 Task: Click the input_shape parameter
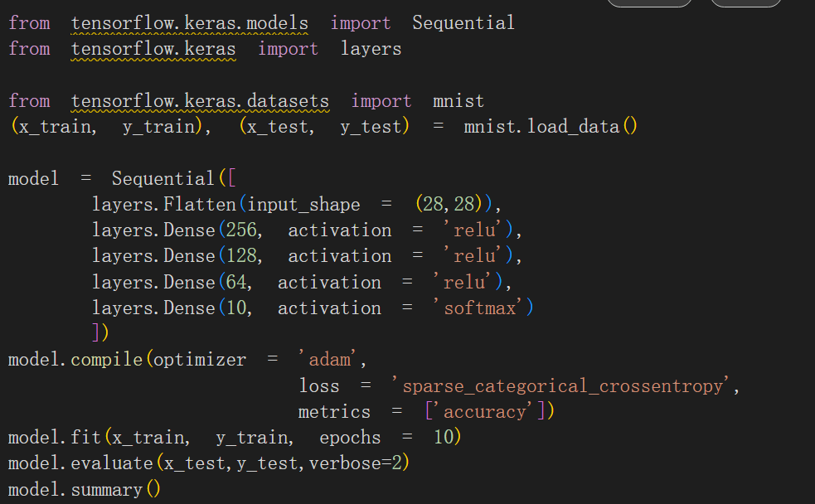303,205
